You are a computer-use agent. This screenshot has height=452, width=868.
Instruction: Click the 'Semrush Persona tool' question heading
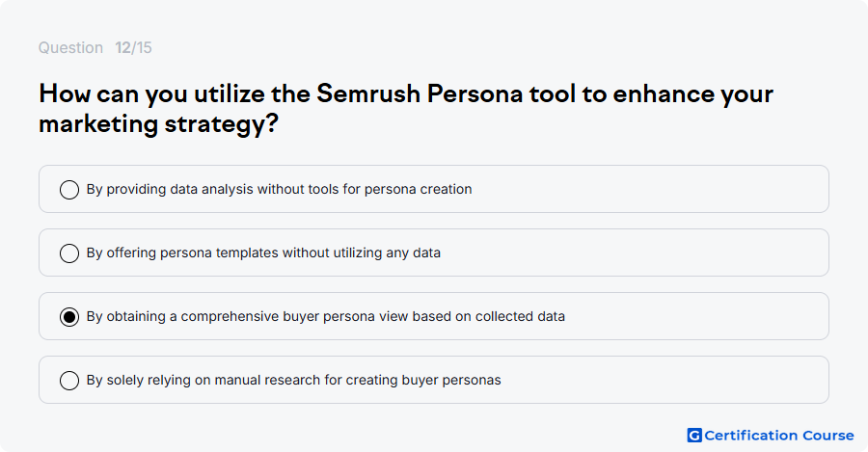pyautogui.click(x=406, y=94)
